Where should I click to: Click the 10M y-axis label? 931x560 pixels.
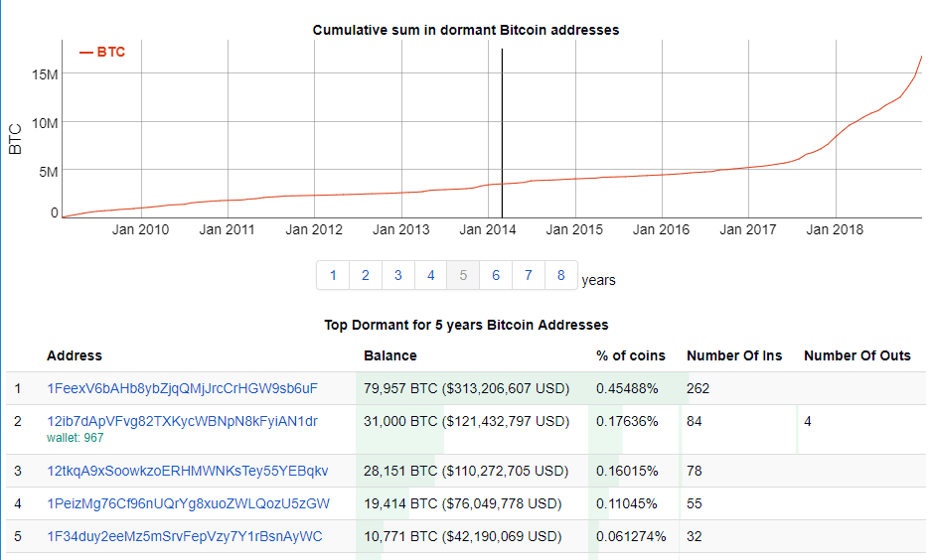tap(45, 123)
